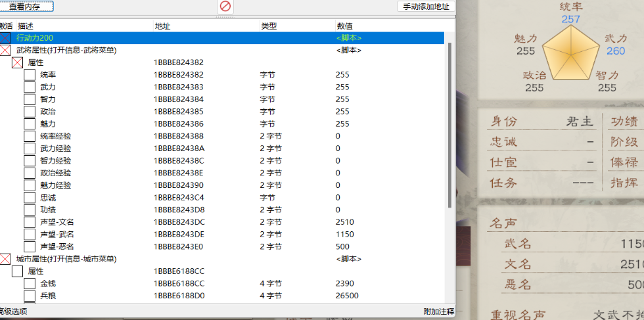The image size is (644, 320).
Task: Enable the 政治经验 checkbox
Action: click(30, 173)
